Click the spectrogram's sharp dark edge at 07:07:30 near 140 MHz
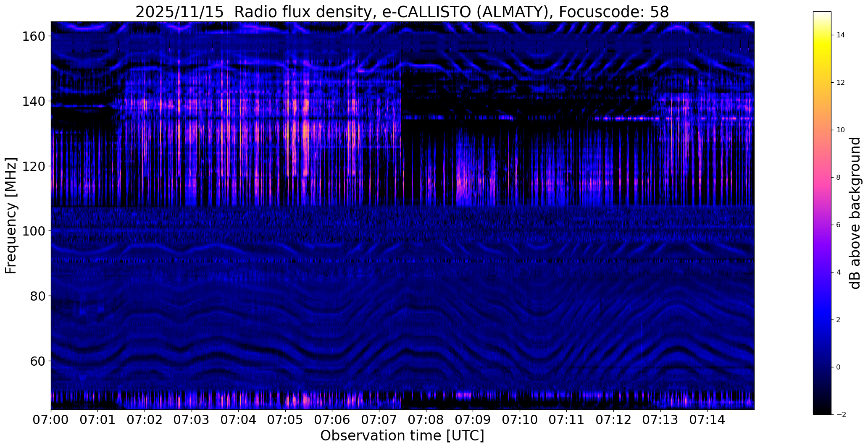The height and width of the screenshot is (448, 868). click(401, 101)
